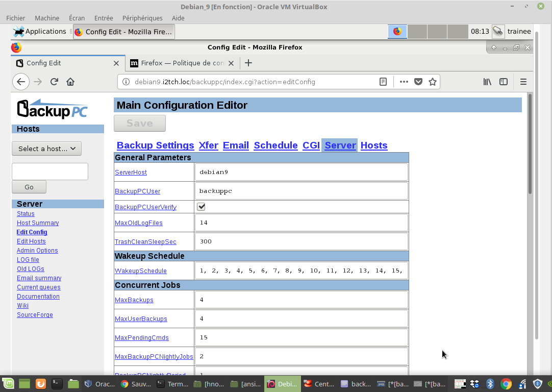Click the Firefox home icon

coord(70,82)
